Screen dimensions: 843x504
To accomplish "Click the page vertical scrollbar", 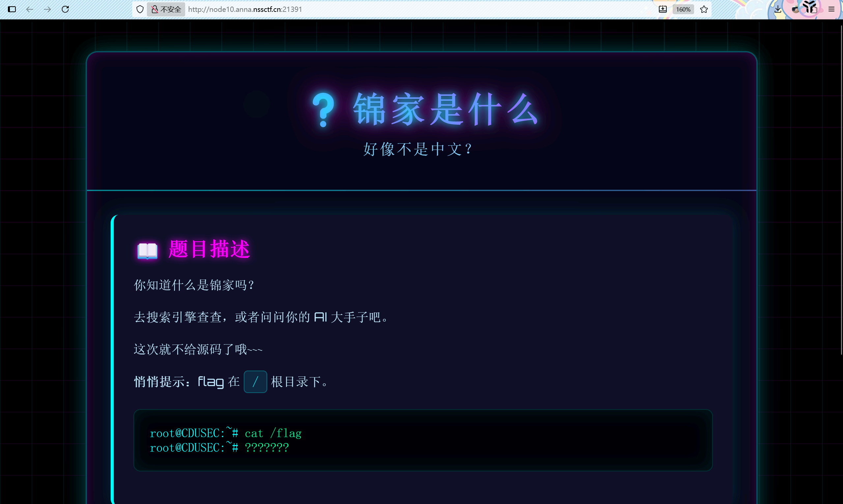I will pos(841,190).
